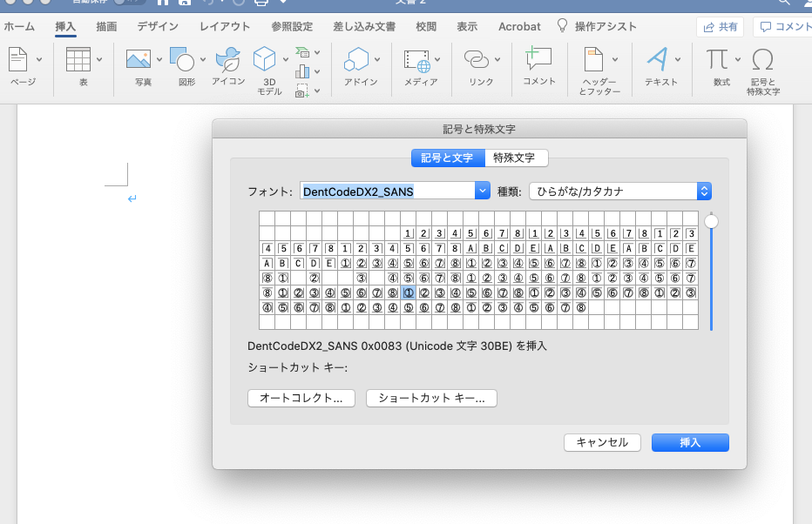Click the Equation (数式) pi icon
This screenshot has width=812, height=524.
click(x=717, y=59)
